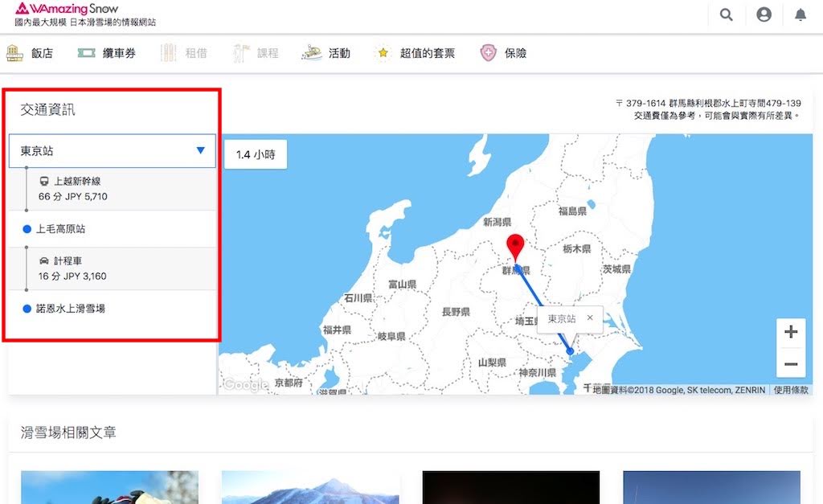
Task: Click the blue dot next to 諾恩水上滑雪場
Action: coord(27,309)
